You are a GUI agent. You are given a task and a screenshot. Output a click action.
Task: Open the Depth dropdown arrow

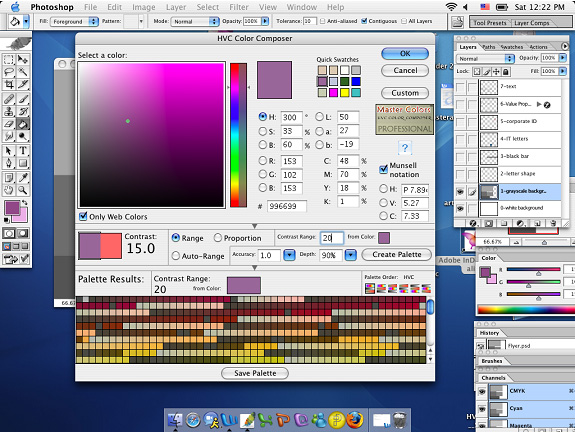[x=351, y=255]
